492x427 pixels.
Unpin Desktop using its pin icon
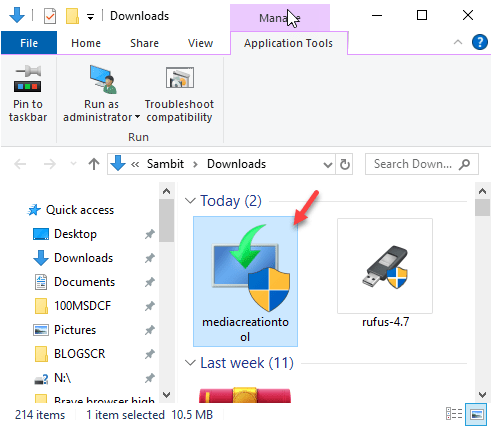pos(150,234)
